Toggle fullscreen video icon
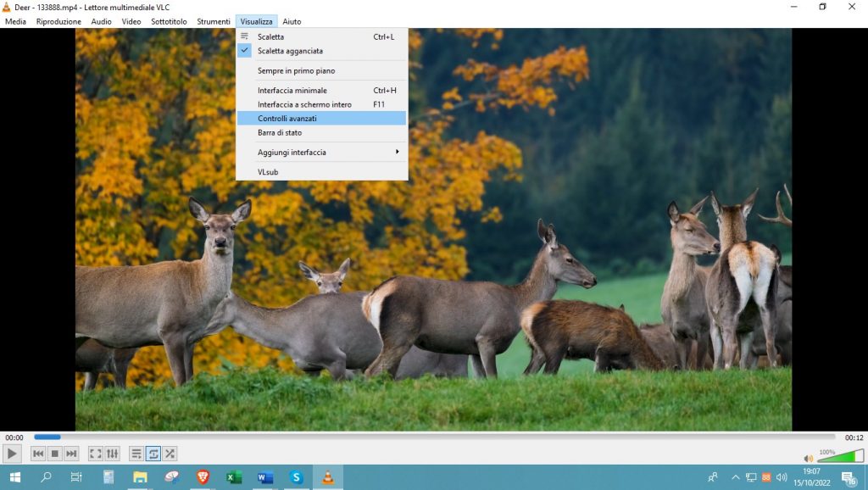868x490 pixels. pos(96,454)
